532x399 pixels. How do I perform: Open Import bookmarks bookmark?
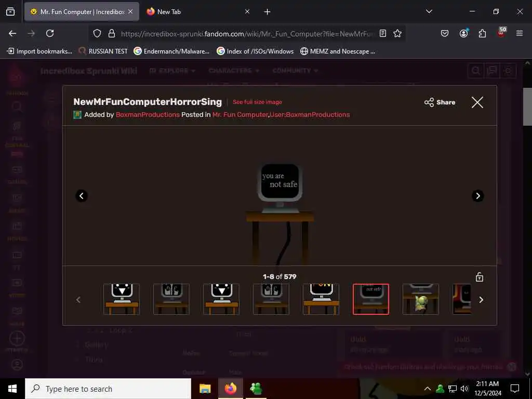coord(39,51)
